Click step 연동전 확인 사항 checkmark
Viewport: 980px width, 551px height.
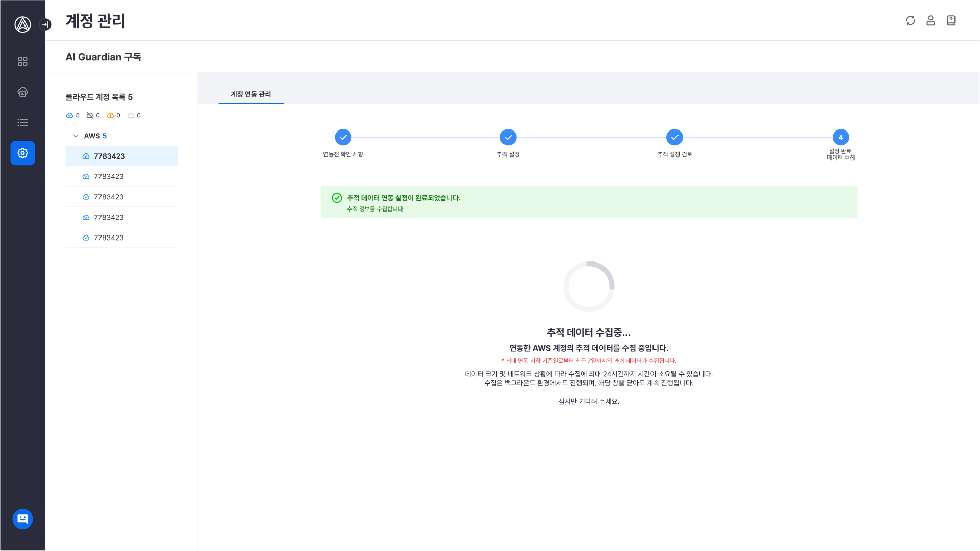pyautogui.click(x=343, y=137)
